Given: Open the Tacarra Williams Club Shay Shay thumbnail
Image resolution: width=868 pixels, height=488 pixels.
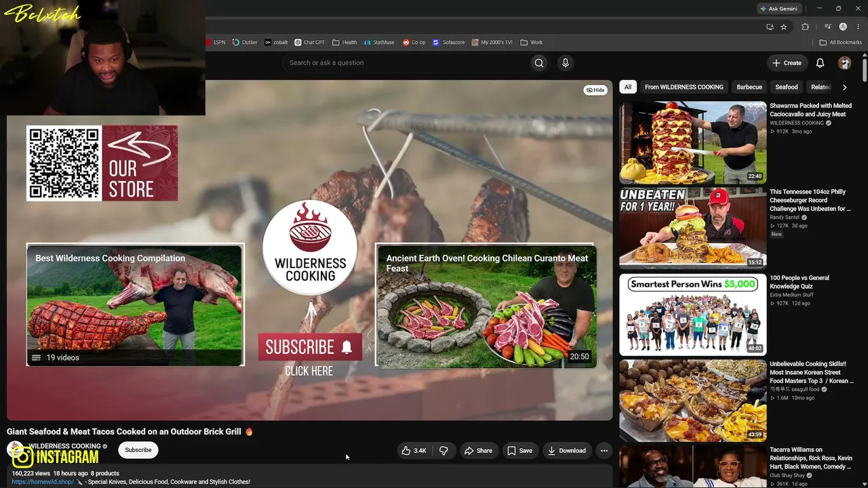Looking at the screenshot, I should pos(693,466).
